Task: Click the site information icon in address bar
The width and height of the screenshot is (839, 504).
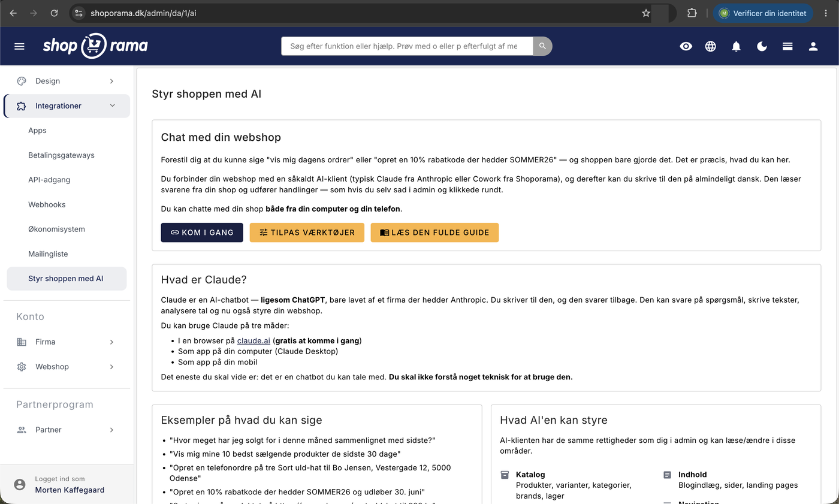Action: (x=79, y=13)
